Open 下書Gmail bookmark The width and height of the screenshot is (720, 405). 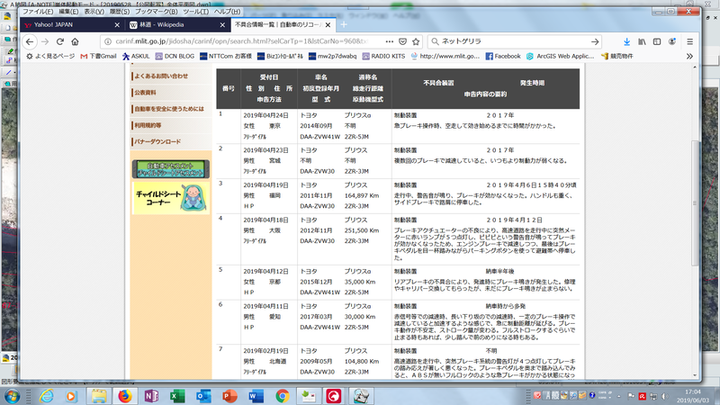coord(98,56)
